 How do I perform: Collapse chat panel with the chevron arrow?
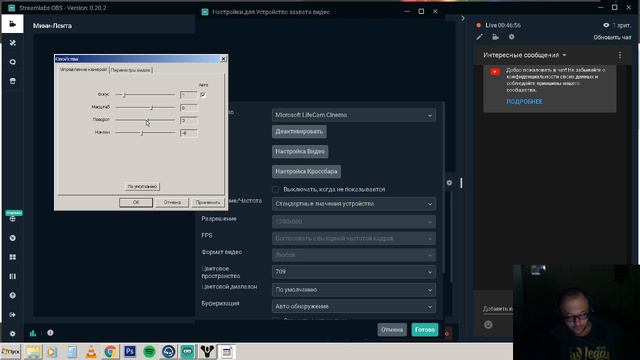[x=462, y=18]
